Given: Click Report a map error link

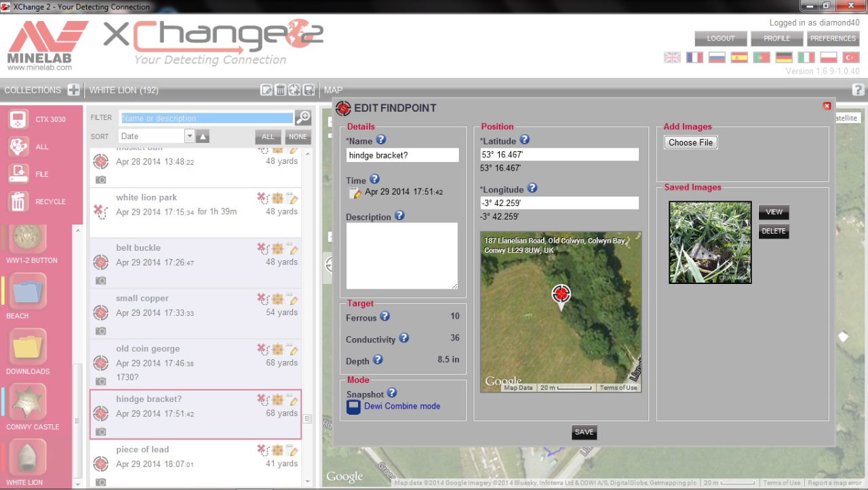Looking at the screenshot, I should pos(835,483).
